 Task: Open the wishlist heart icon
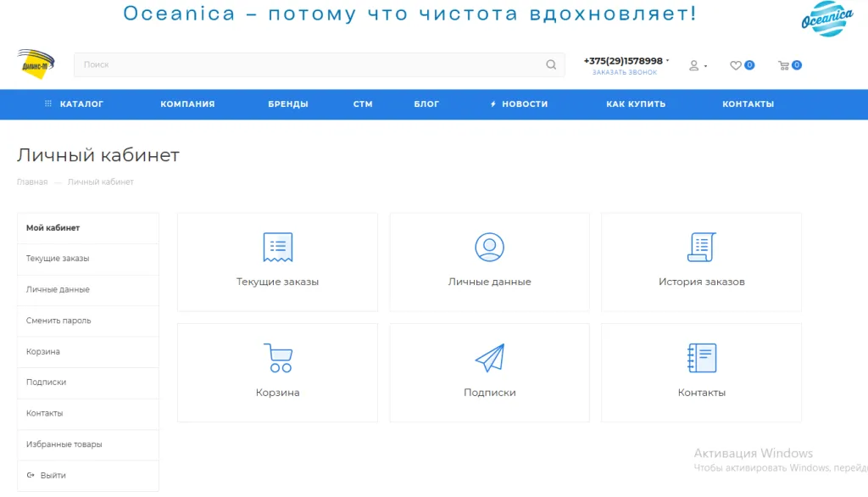[736, 65]
